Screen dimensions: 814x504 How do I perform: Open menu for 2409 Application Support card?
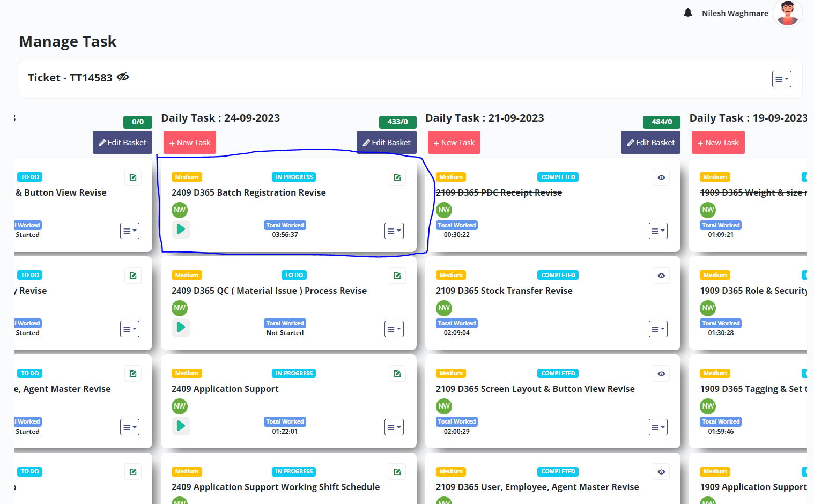(x=394, y=427)
